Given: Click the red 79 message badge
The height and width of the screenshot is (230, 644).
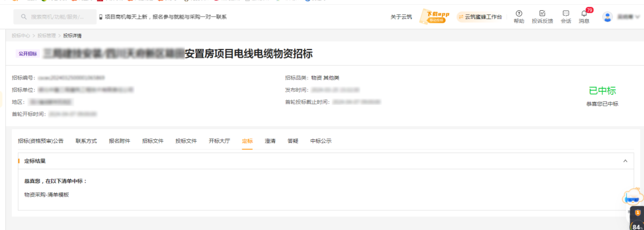Looking at the screenshot, I should point(589,10).
